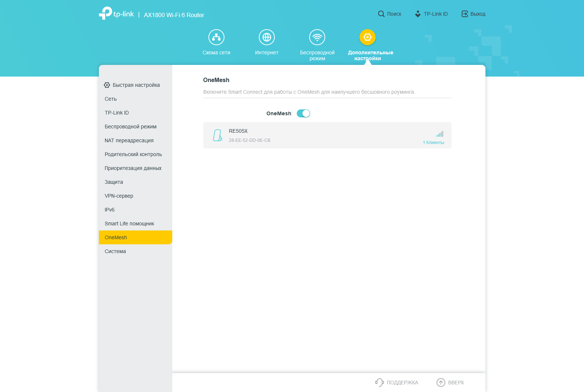
Task: Click the RE505X extender device icon
Action: click(x=218, y=135)
